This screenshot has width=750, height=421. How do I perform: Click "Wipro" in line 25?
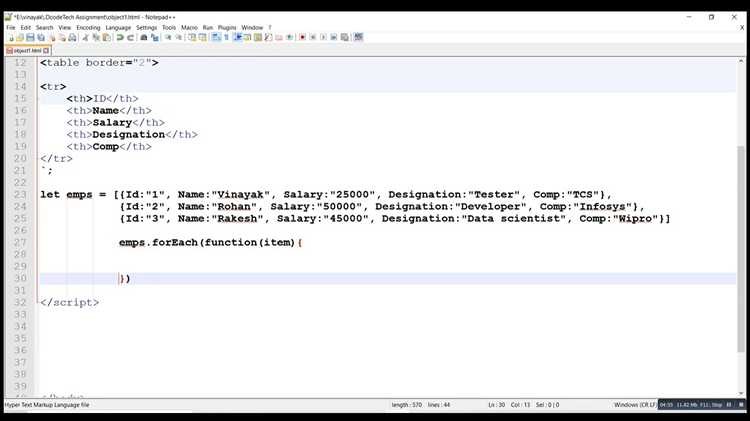(x=635, y=218)
